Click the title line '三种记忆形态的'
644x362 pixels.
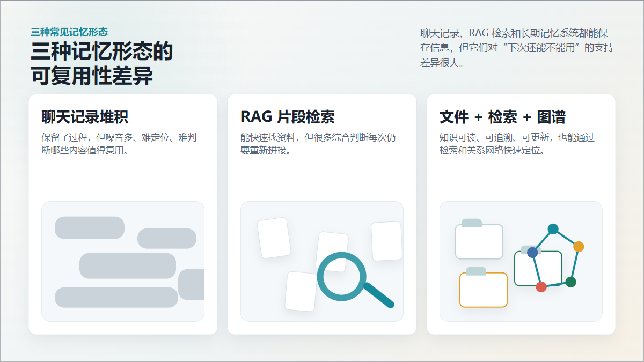click(102, 52)
